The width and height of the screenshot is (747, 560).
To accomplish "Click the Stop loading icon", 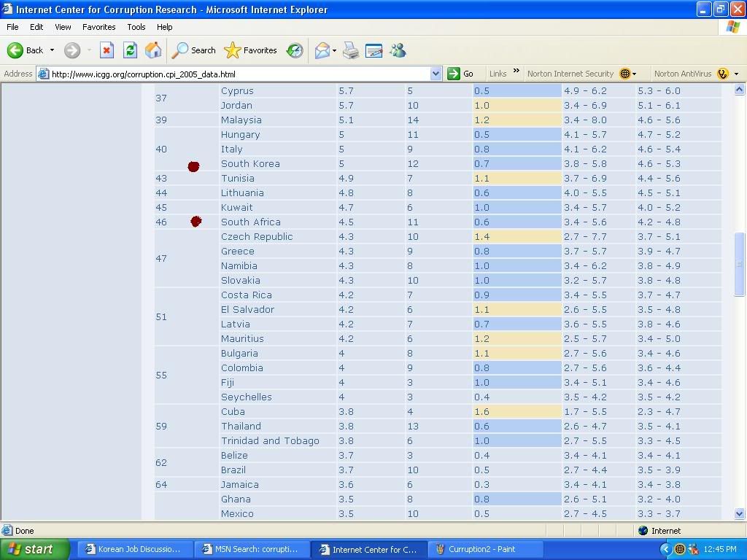I will coord(107,50).
